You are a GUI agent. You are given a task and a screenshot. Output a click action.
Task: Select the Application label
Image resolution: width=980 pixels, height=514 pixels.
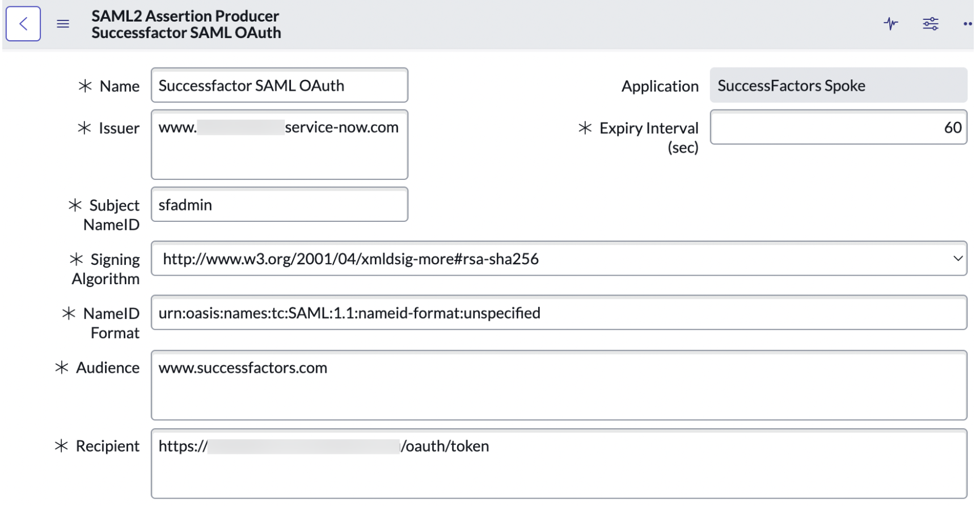pos(660,86)
